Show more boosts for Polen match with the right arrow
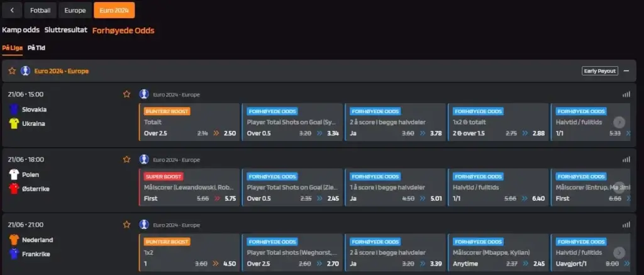This screenshot has width=644, height=275. [x=619, y=187]
